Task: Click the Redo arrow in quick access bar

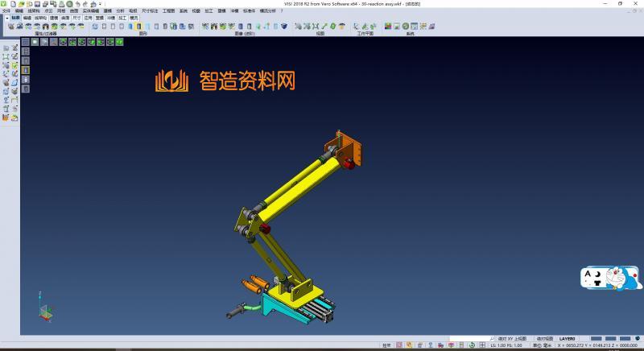Action: tap(85, 4)
